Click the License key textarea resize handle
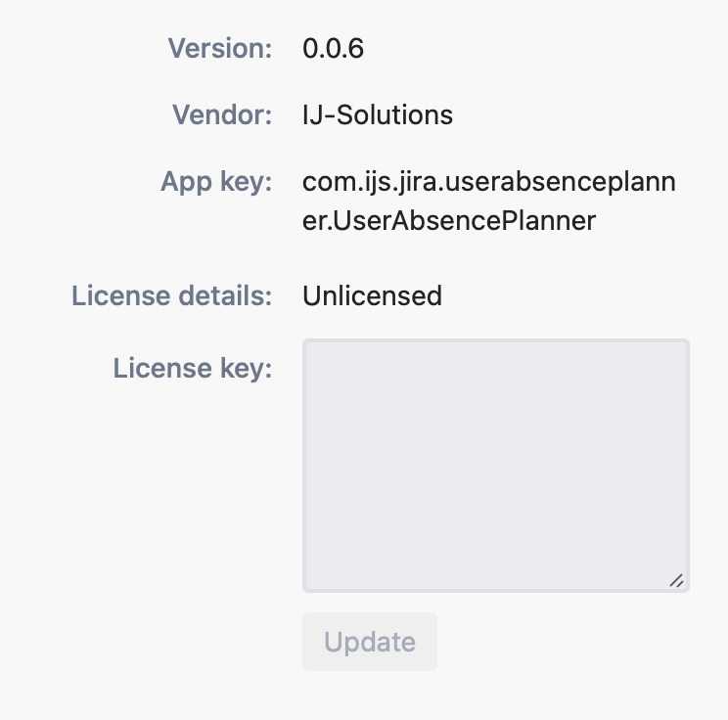The height and width of the screenshot is (720, 728). tap(676, 580)
